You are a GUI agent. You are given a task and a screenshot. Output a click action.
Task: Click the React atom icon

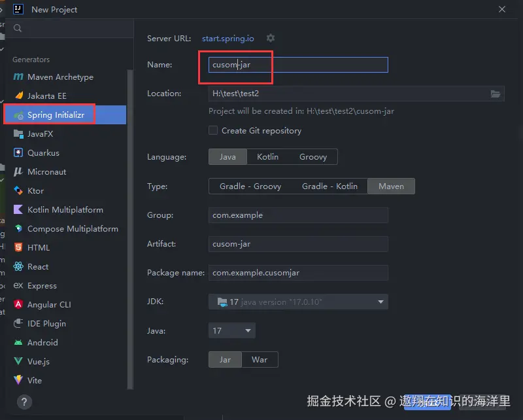click(18, 266)
